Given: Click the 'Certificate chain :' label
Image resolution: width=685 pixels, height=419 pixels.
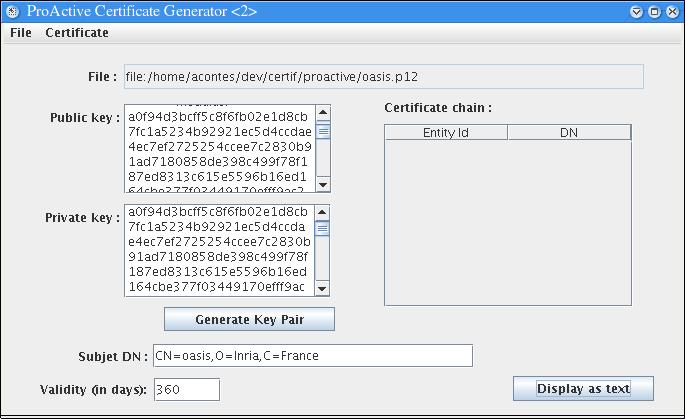Looking at the screenshot, I should tap(438, 107).
